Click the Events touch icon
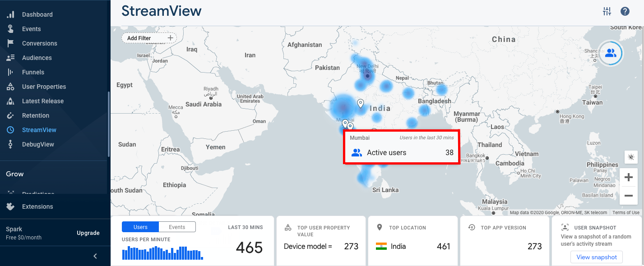 [x=10, y=29]
